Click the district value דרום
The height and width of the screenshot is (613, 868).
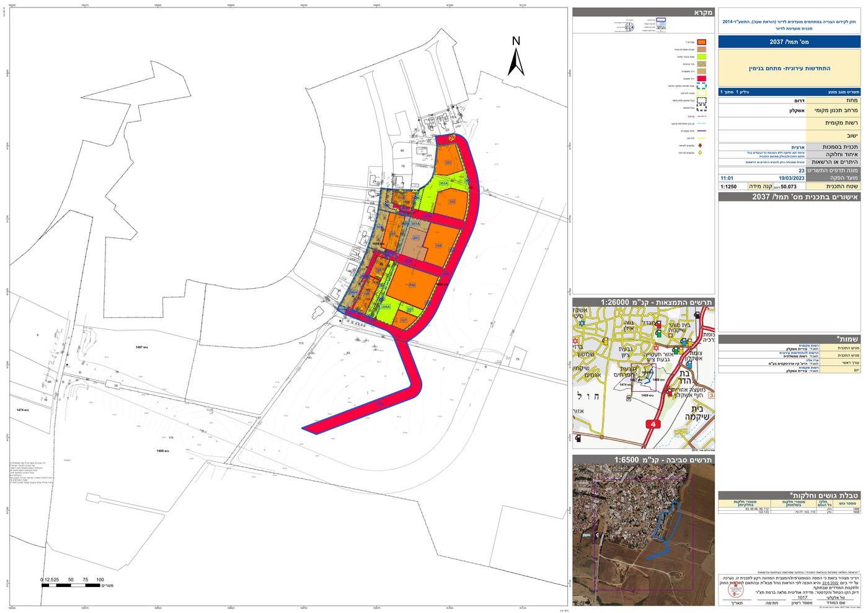[799, 100]
